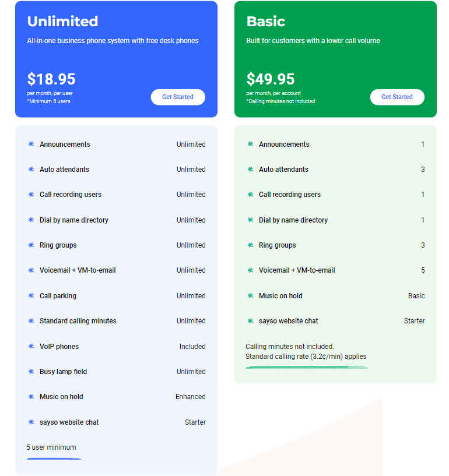Click Get Started in the Unlimited plan
The image size is (449, 476).
[x=178, y=97]
